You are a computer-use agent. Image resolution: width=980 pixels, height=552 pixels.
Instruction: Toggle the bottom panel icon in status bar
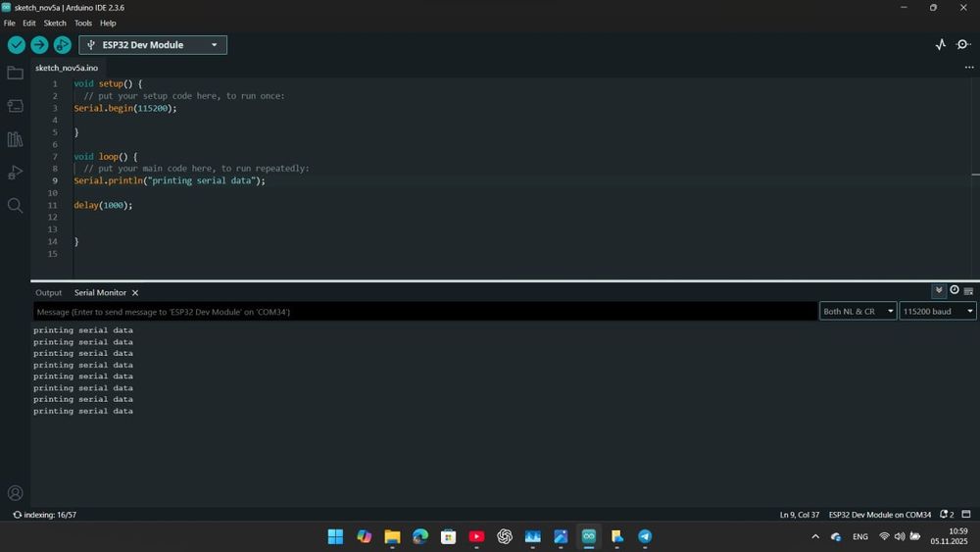point(966,514)
